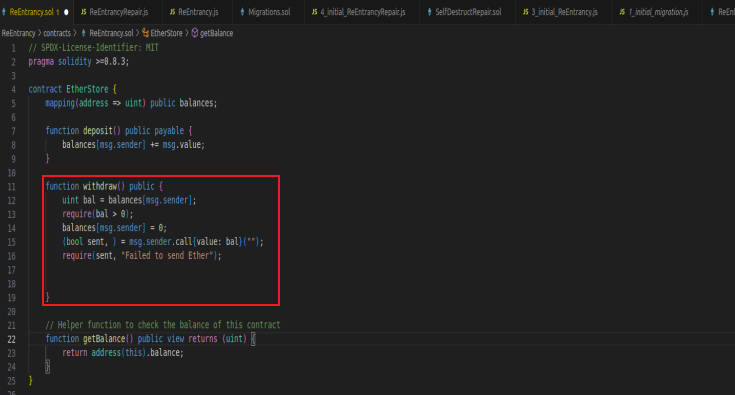The image size is (735, 395).
Task: Click the Solidity file icon in breadcrumb
Action: (83, 33)
